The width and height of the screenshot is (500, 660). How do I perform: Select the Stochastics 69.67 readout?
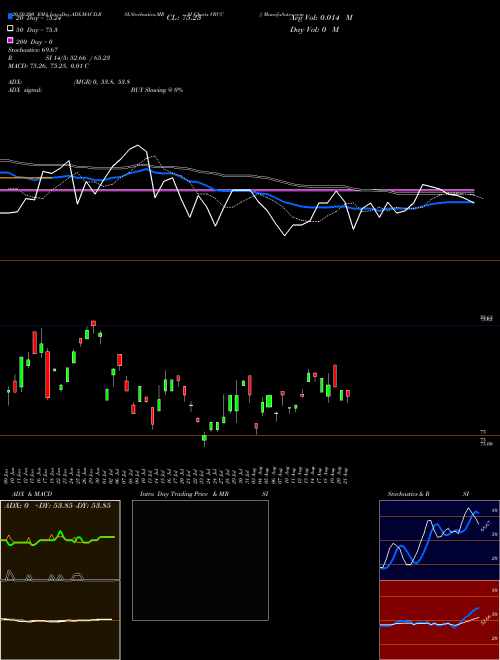[x=33, y=50]
